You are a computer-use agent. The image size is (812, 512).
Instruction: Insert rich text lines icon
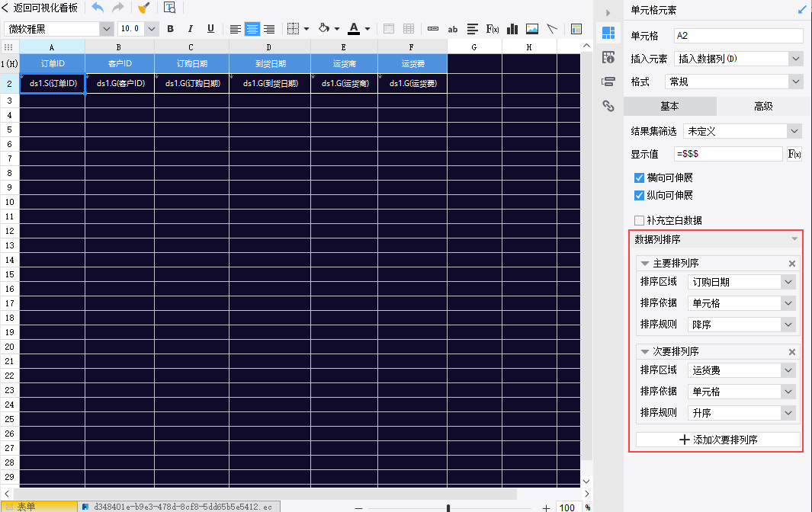pos(472,29)
